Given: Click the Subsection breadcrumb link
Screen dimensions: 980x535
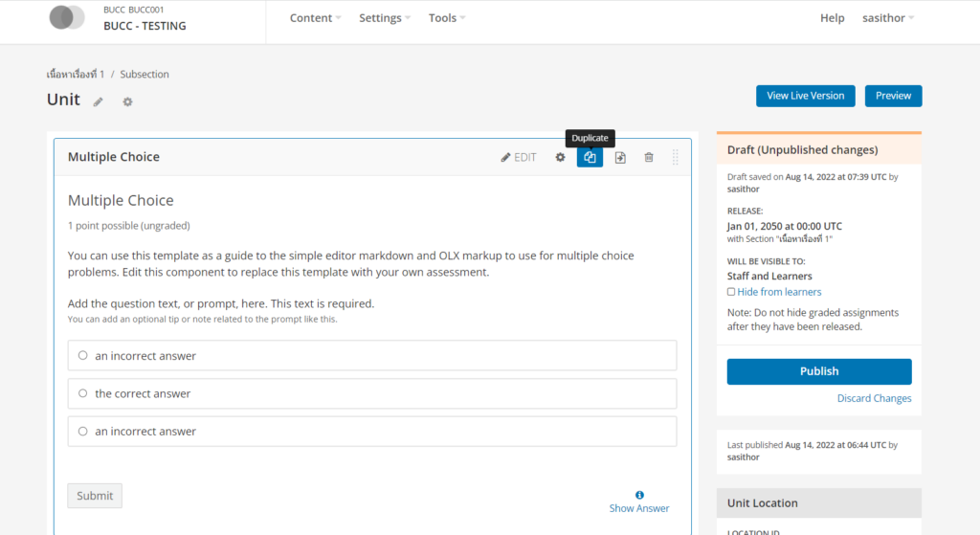Looking at the screenshot, I should 145,74.
